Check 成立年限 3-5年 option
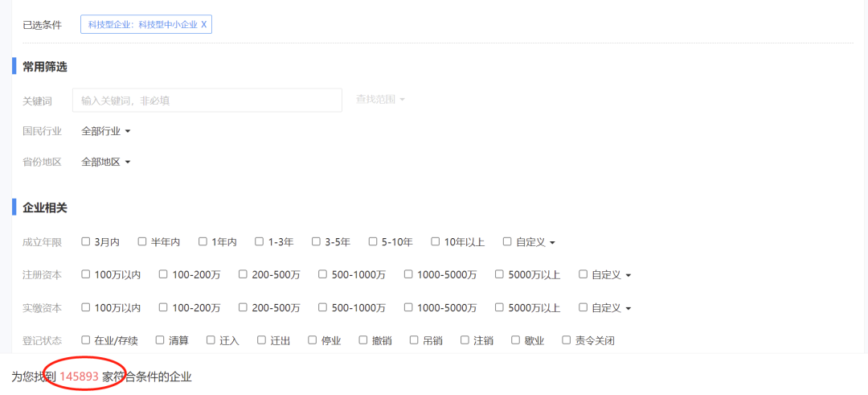Viewport: 868px width, 395px height. pyautogui.click(x=316, y=241)
